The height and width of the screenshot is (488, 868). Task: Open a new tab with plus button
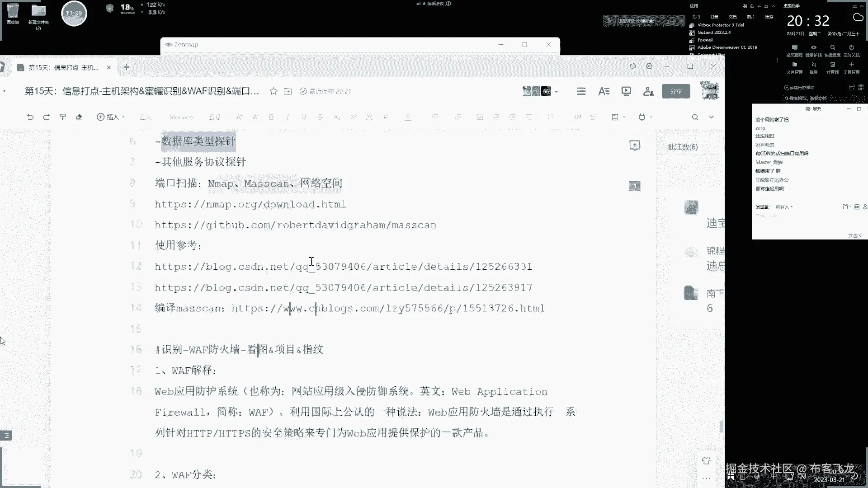tap(127, 67)
